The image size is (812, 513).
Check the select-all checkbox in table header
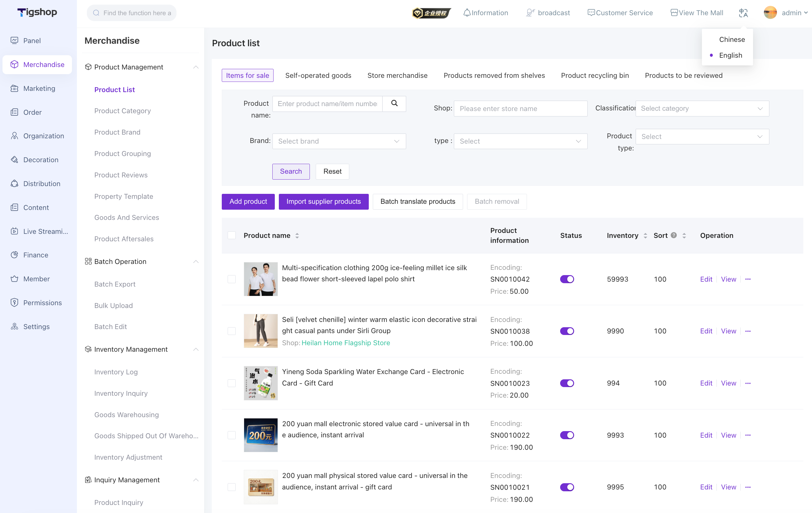(232, 235)
